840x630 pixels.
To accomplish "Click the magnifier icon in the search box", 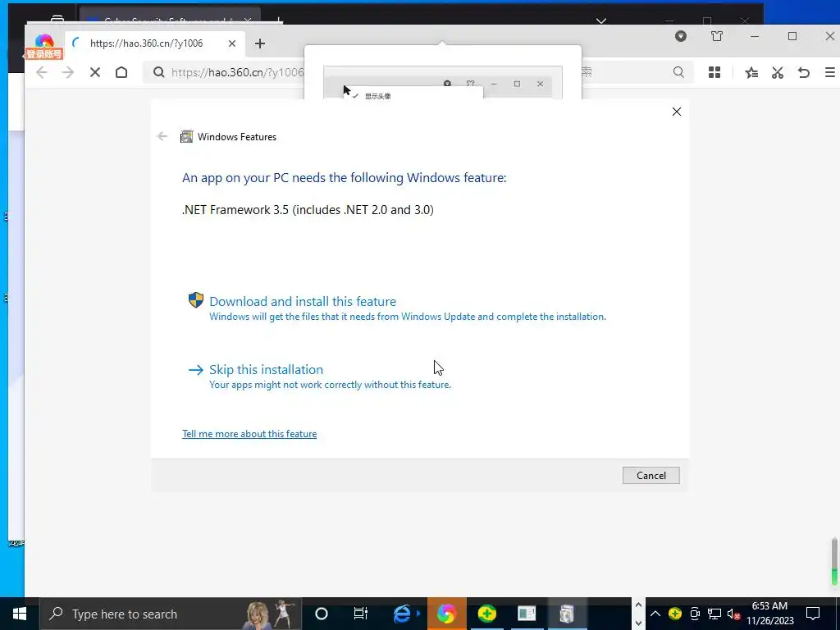I will [678, 72].
